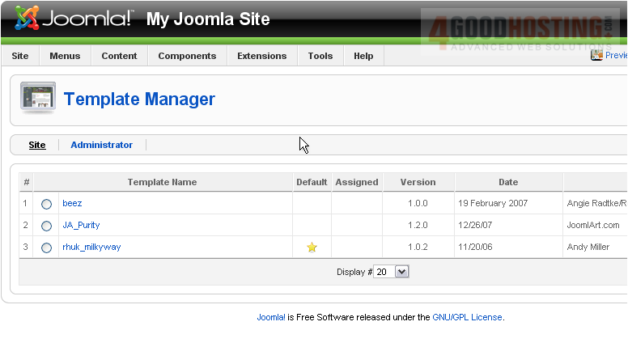The width and height of the screenshot is (628, 364).
Task: Click the Preview icon at top right
Action: [x=597, y=55]
